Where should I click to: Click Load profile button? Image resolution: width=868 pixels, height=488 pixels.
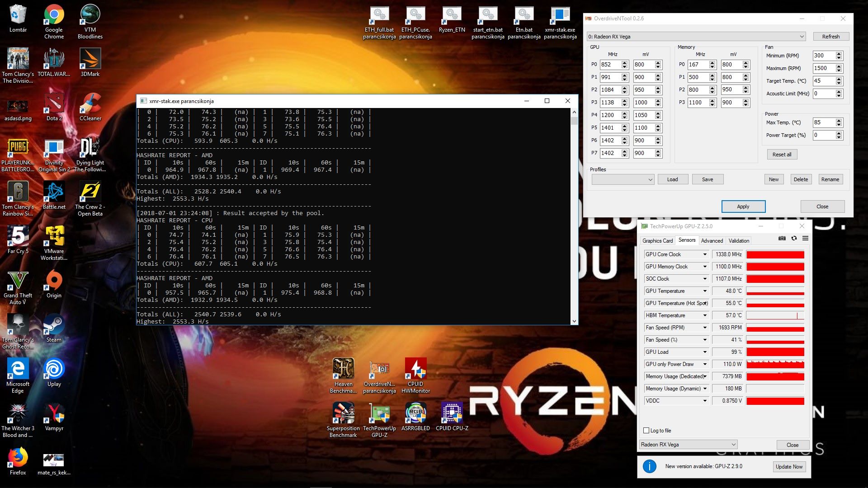pyautogui.click(x=672, y=179)
